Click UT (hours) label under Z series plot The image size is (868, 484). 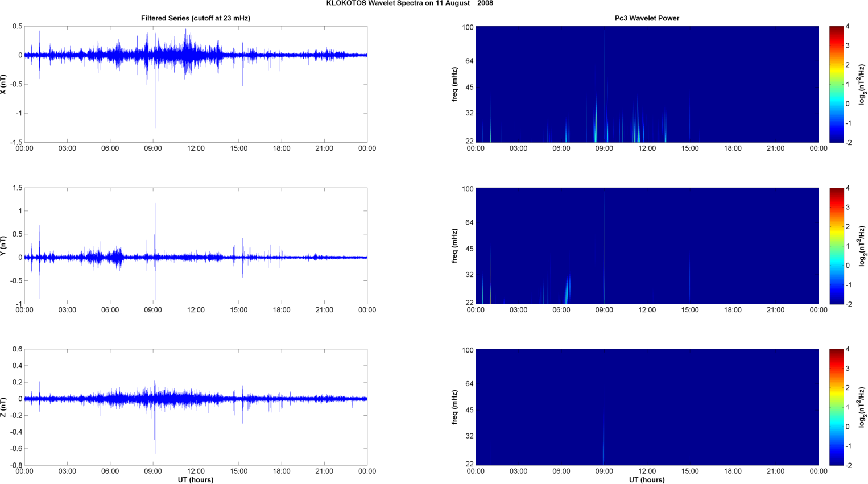(x=195, y=480)
